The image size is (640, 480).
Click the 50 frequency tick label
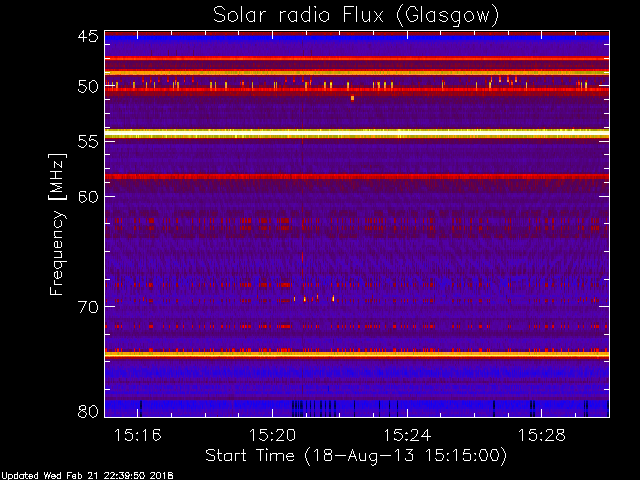coord(88,87)
